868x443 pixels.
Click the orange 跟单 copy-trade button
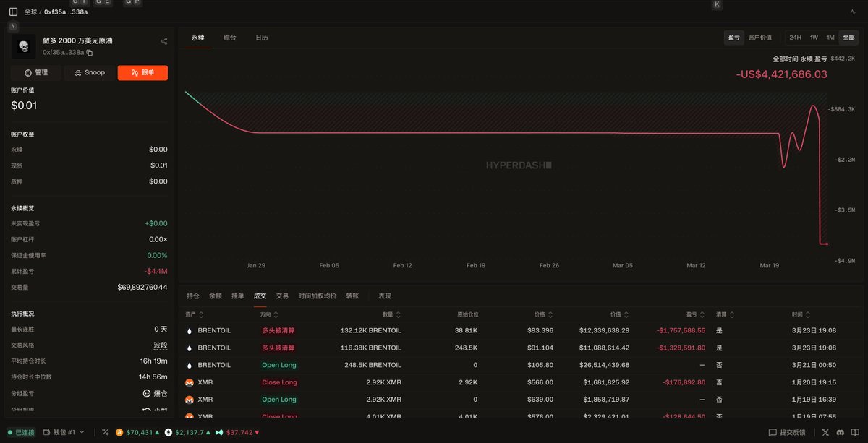tap(142, 72)
